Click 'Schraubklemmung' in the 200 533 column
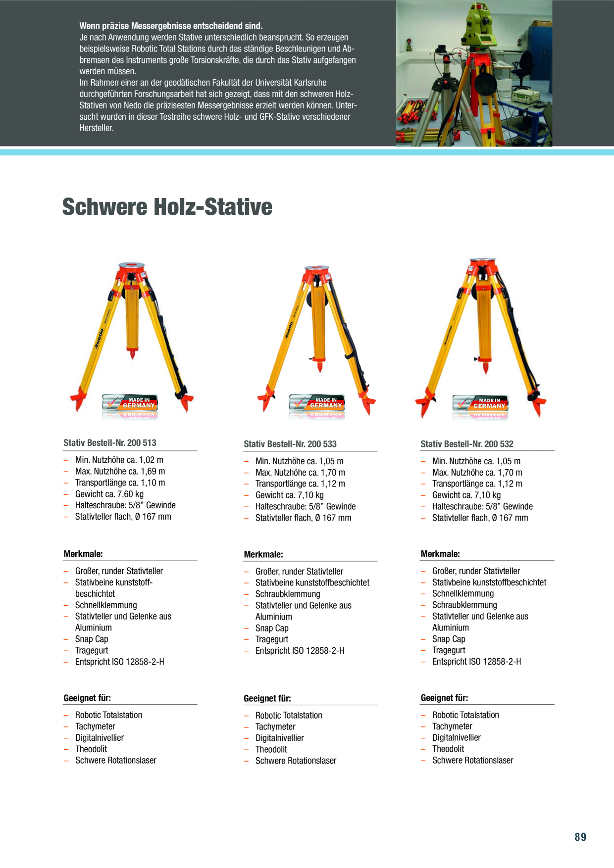 tap(288, 594)
